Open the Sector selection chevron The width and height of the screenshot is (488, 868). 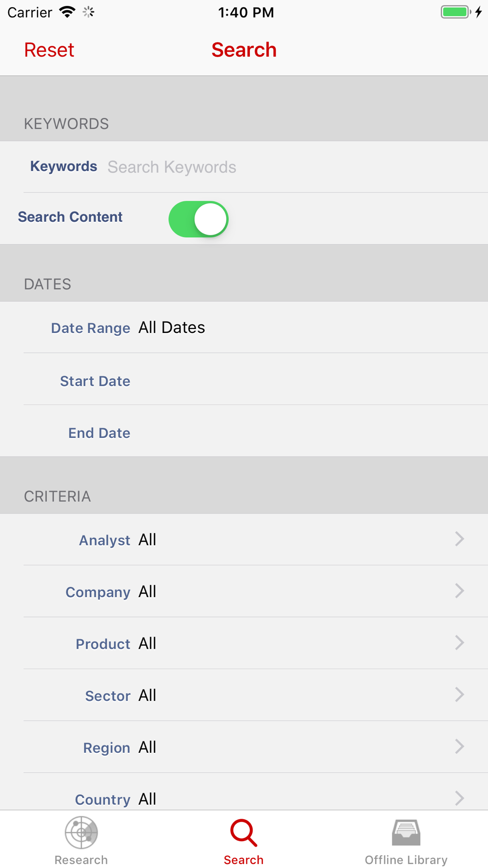[x=459, y=694]
